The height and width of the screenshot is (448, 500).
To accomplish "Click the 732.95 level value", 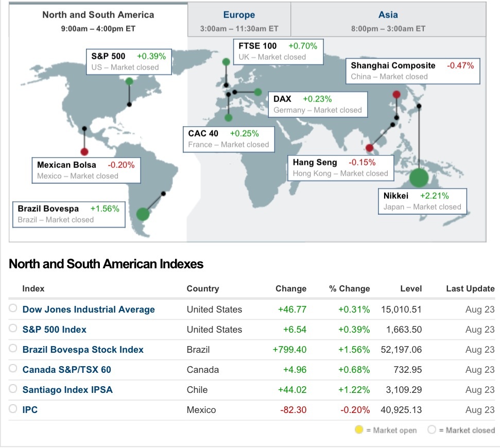I will click(x=407, y=370).
